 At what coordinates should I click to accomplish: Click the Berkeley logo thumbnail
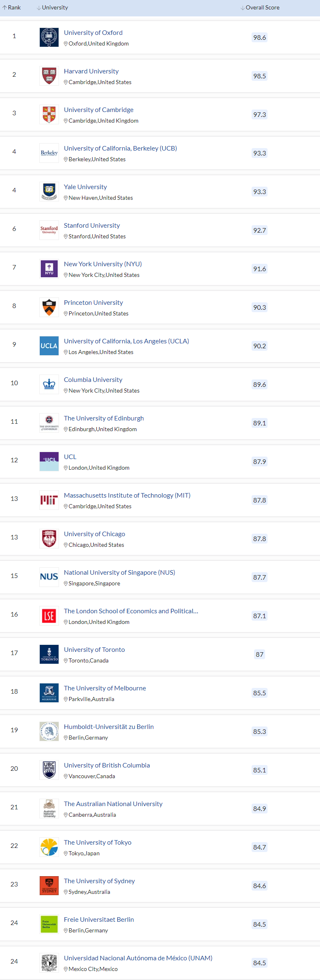49,153
